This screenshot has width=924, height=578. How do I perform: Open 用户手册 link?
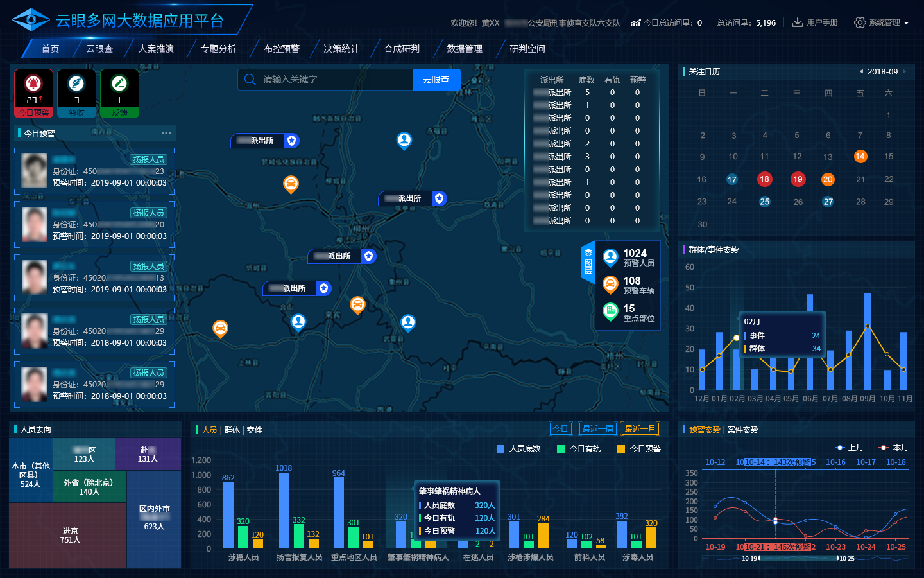822,22
